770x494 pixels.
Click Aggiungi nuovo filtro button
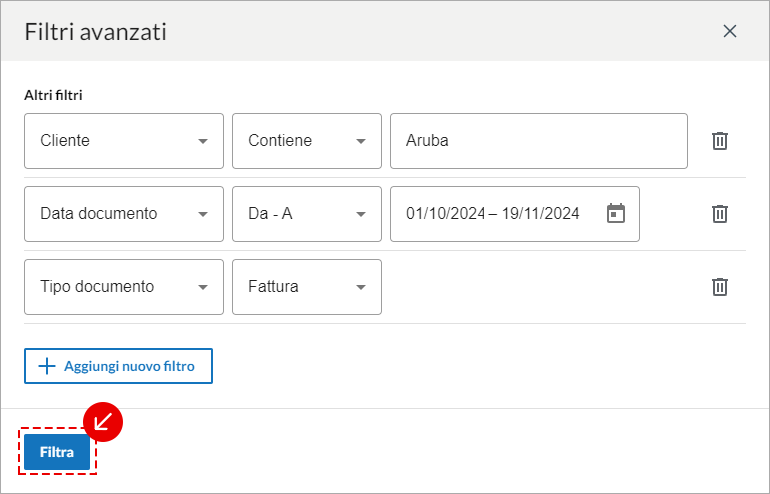[x=118, y=366]
